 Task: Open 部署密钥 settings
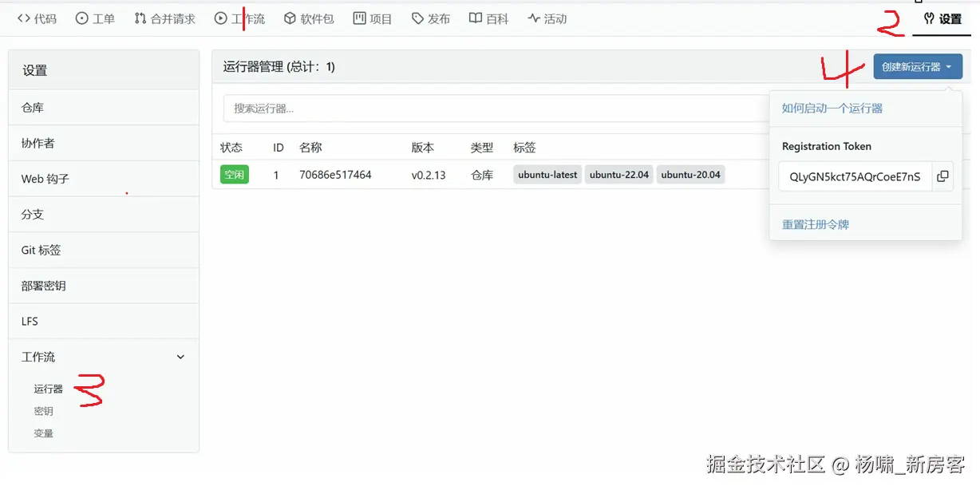click(104, 286)
